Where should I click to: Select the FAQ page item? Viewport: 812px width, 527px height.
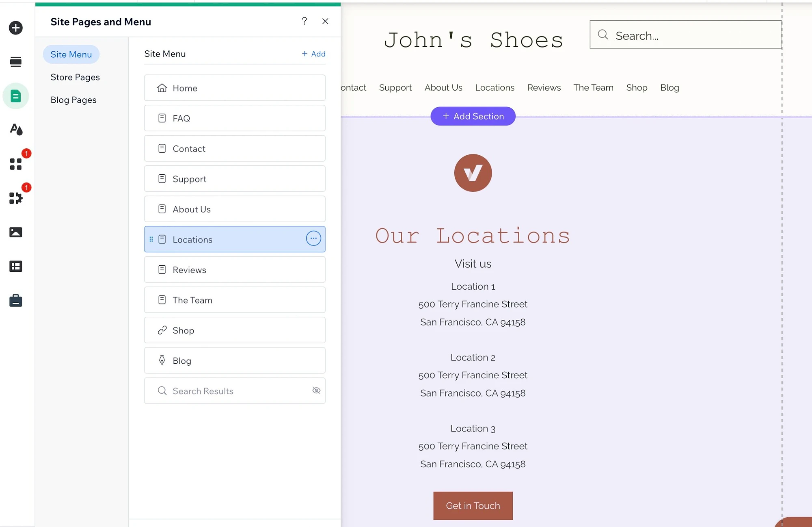(235, 118)
